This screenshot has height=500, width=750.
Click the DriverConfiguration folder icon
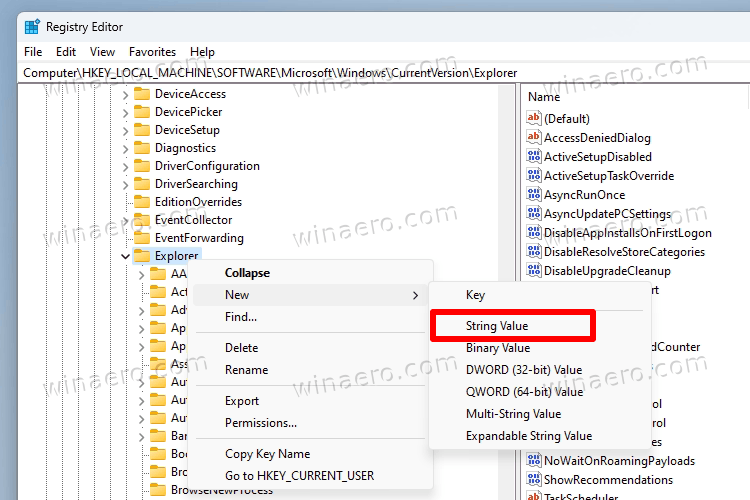[x=142, y=166]
